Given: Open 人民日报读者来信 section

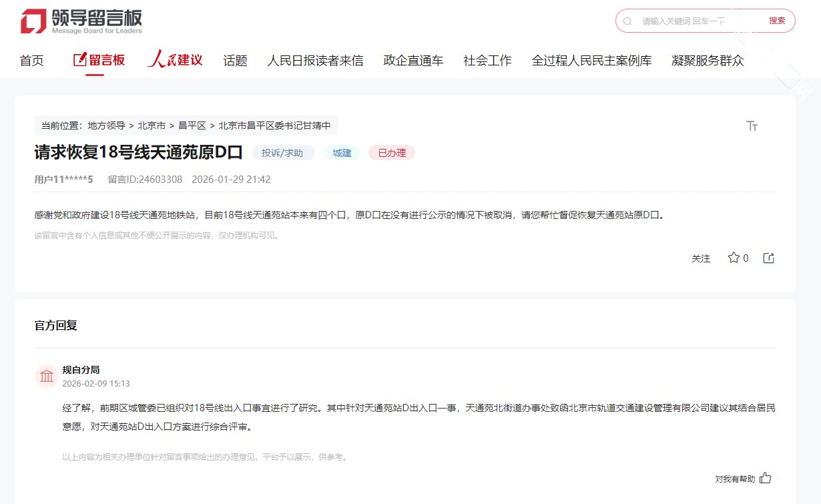Looking at the screenshot, I should pos(315,61).
